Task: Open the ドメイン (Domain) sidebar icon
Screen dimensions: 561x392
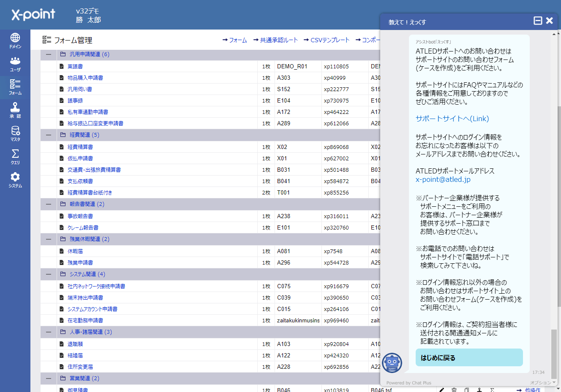Action: click(x=15, y=41)
